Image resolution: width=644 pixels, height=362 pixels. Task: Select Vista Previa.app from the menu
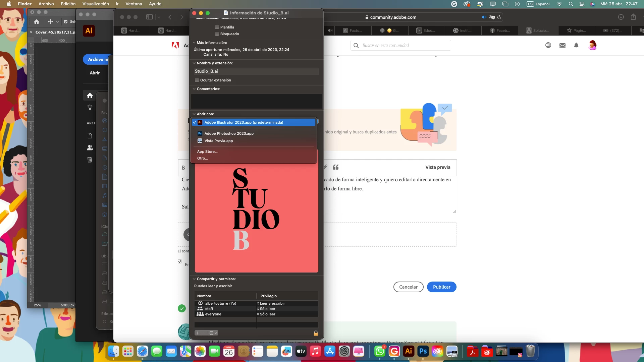click(x=218, y=141)
